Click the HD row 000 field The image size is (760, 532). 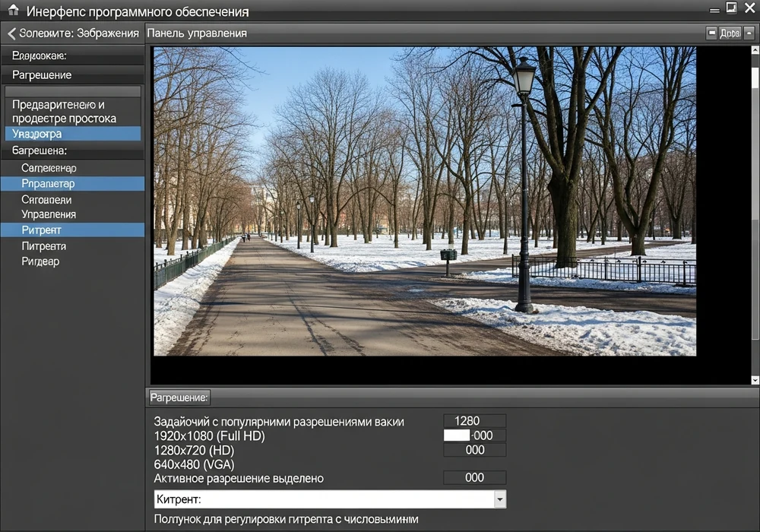(474, 450)
